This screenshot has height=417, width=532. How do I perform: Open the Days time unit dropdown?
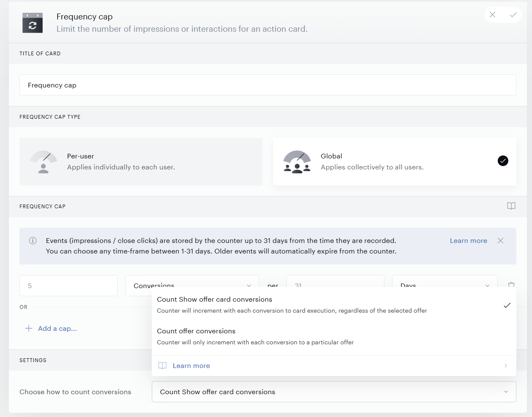[x=444, y=286]
